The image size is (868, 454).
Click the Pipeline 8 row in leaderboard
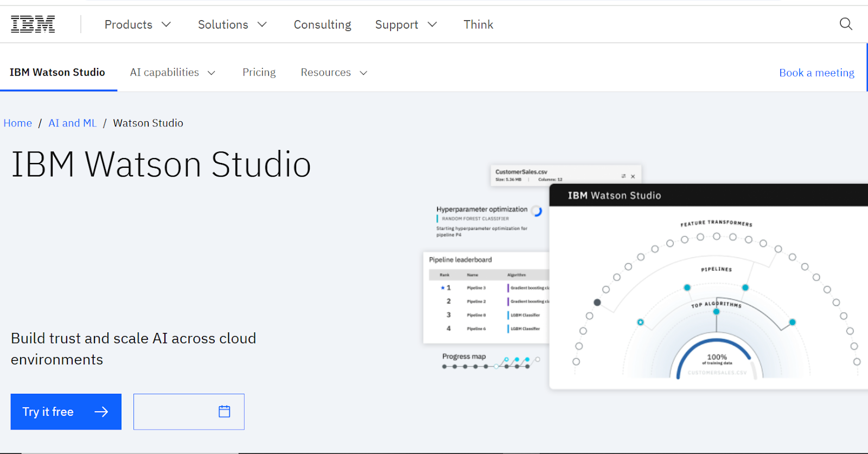pyautogui.click(x=489, y=315)
